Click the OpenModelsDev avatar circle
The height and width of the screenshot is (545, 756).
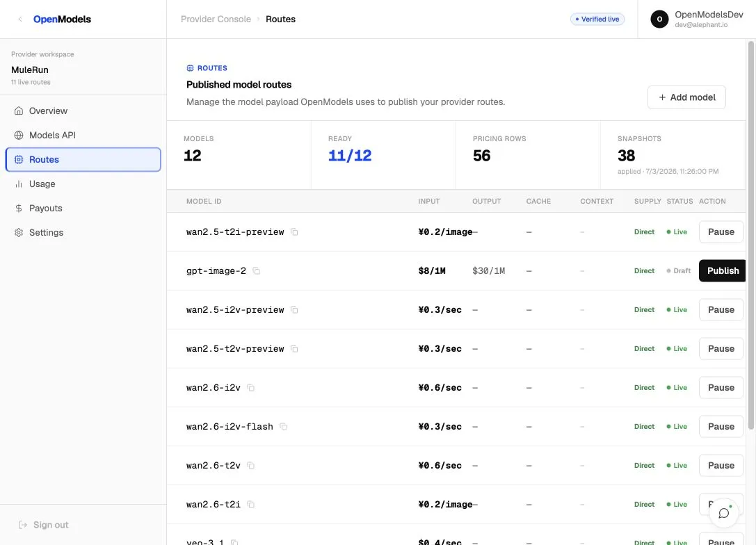[659, 19]
